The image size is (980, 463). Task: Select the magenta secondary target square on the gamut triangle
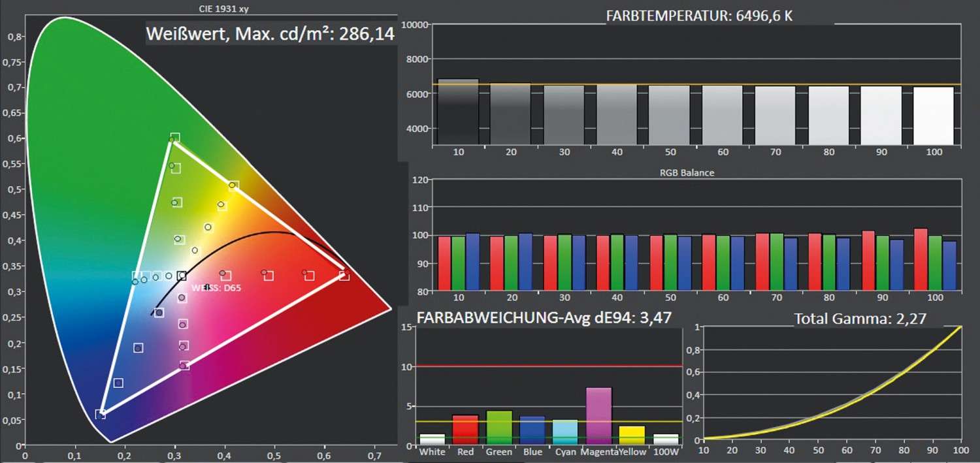(184, 366)
